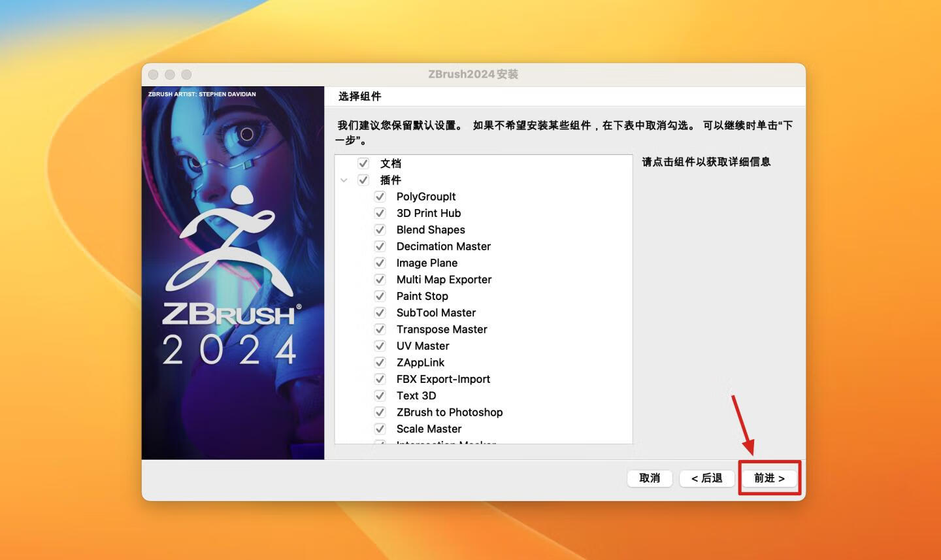
Task: Toggle the Text 3D checkbox
Action: pyautogui.click(x=380, y=395)
